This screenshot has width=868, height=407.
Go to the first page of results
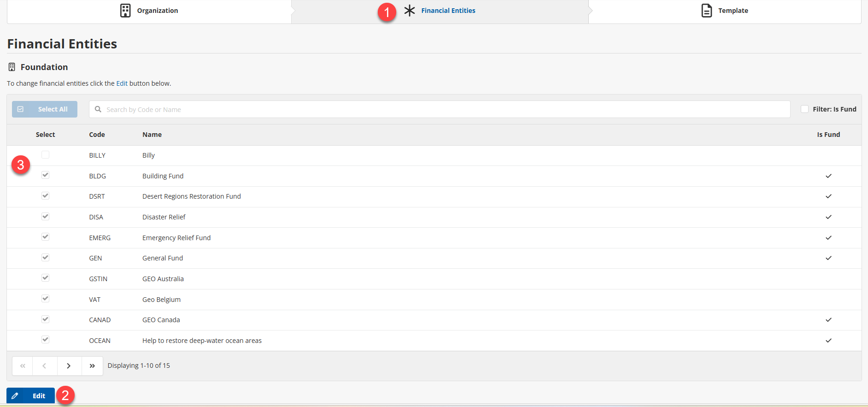point(23,366)
